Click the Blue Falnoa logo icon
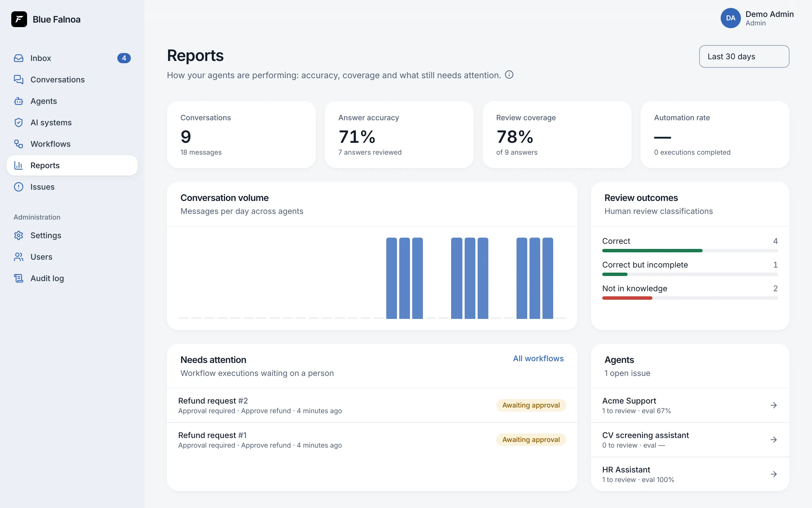 [x=19, y=19]
